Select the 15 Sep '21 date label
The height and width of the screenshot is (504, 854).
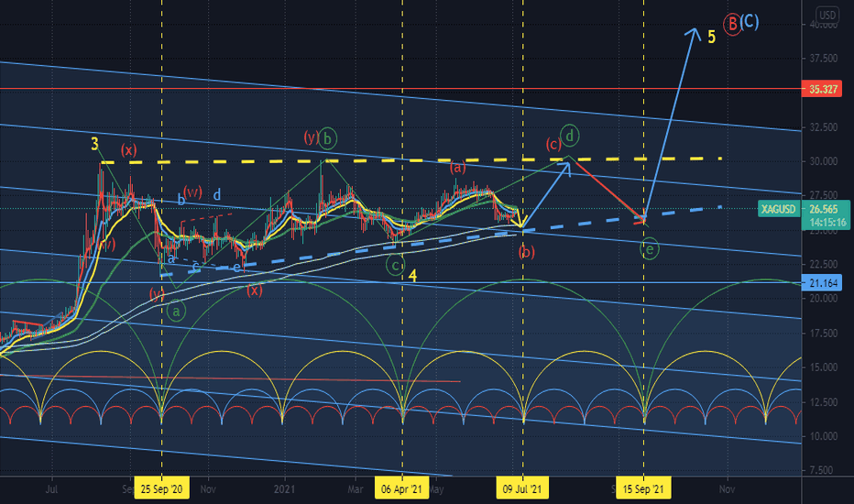(x=643, y=488)
